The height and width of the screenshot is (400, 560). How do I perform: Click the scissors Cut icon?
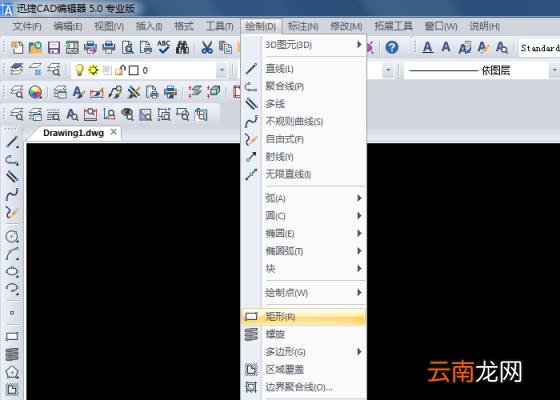[x=207, y=47]
